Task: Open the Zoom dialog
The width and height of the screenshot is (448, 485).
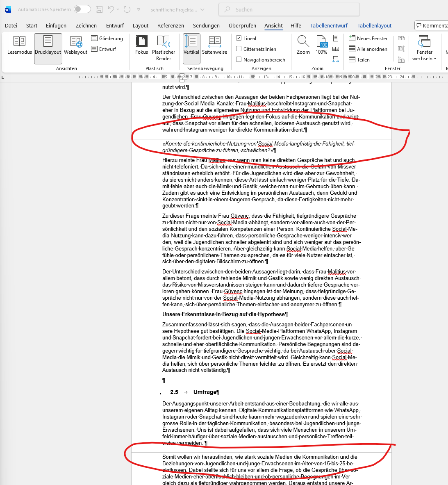Action: [x=303, y=45]
